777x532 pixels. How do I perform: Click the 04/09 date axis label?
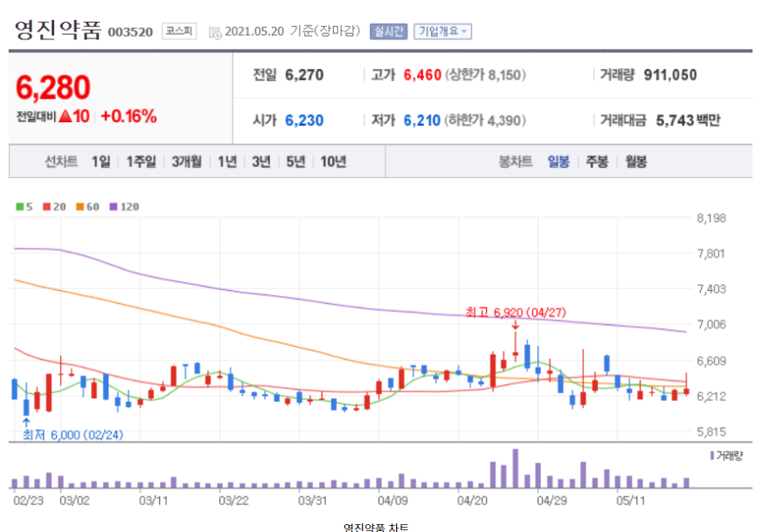pyautogui.click(x=392, y=501)
